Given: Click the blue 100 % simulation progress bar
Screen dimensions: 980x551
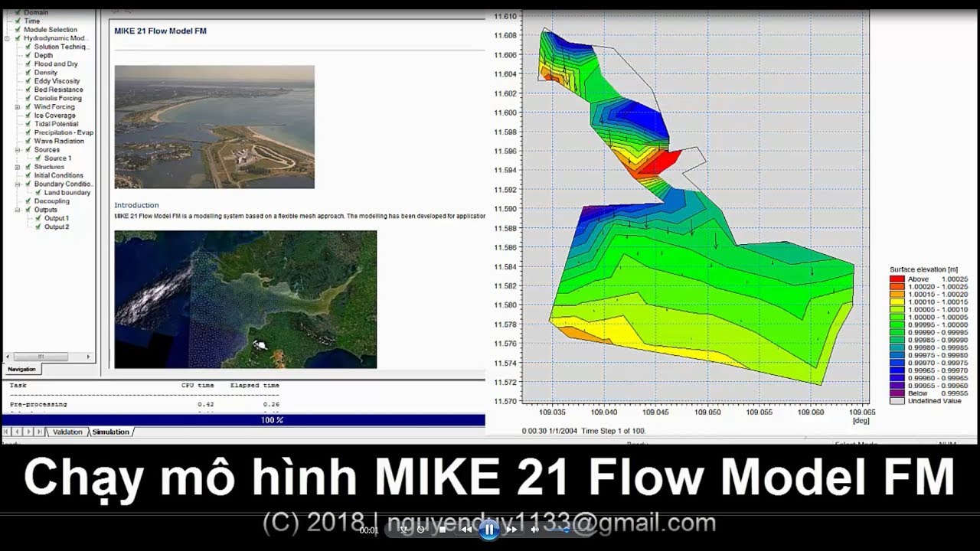Looking at the screenshot, I should pos(243,420).
